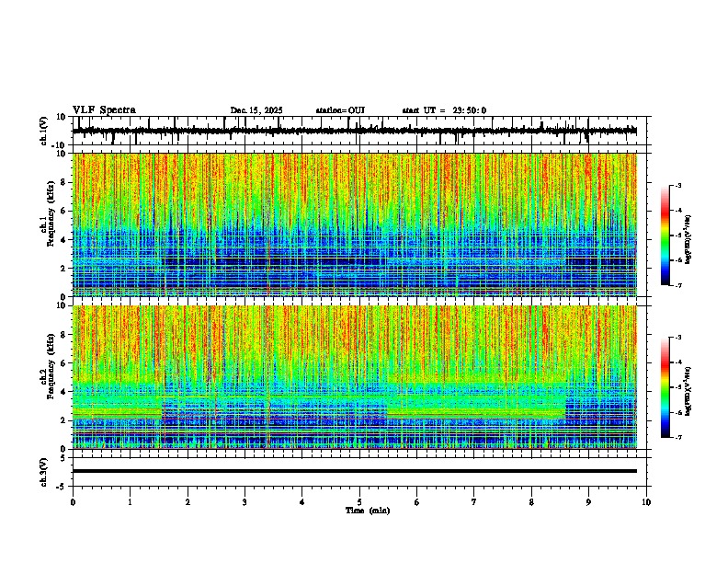Click the ch.1 voltage waveform trace
The image size is (728, 563).
pyautogui.click(x=354, y=131)
